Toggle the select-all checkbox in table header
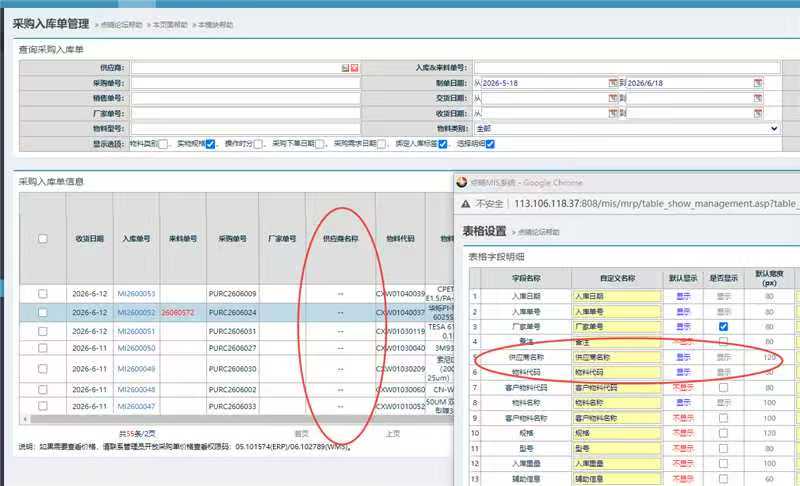 click(43, 239)
